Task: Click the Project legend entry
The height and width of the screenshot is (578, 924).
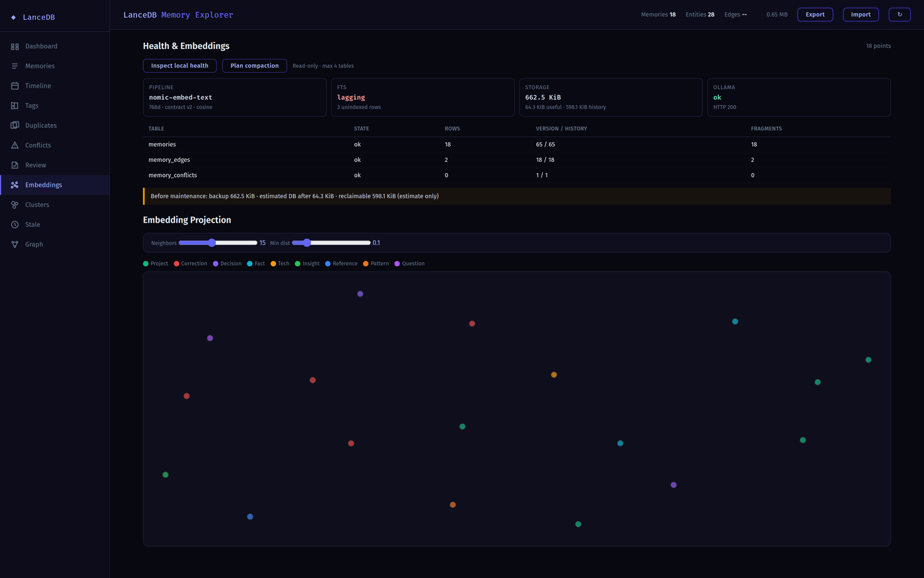Action: tap(156, 264)
